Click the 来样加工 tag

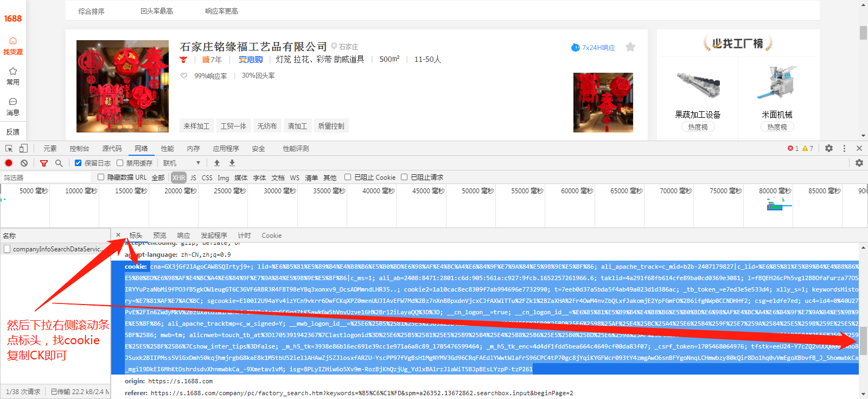[x=196, y=126]
